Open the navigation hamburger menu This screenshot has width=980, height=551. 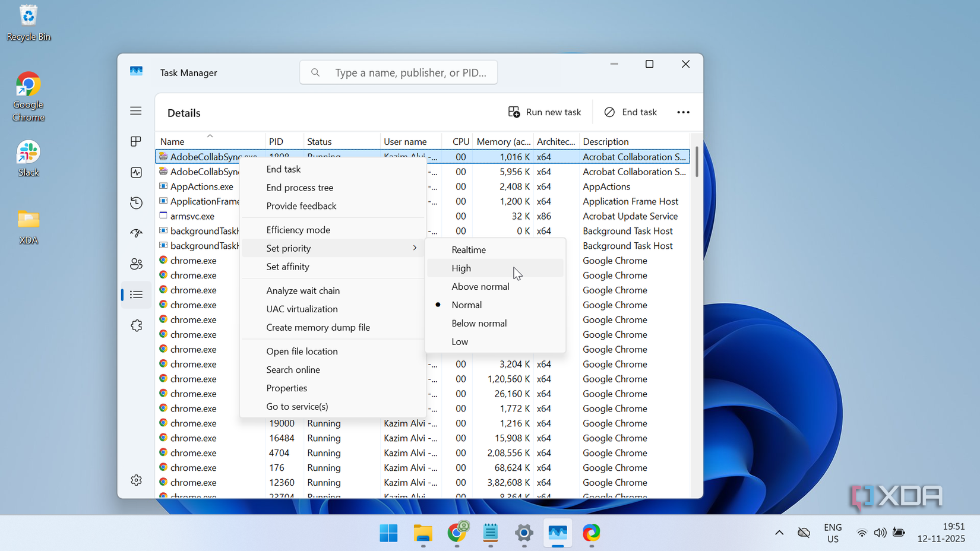point(136,111)
